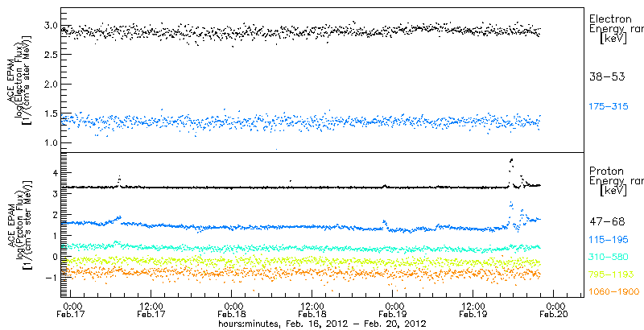Screen dimensions: 644x330
Task: Click the 0:00 Feb.20 time axis label
Action: [553, 310]
